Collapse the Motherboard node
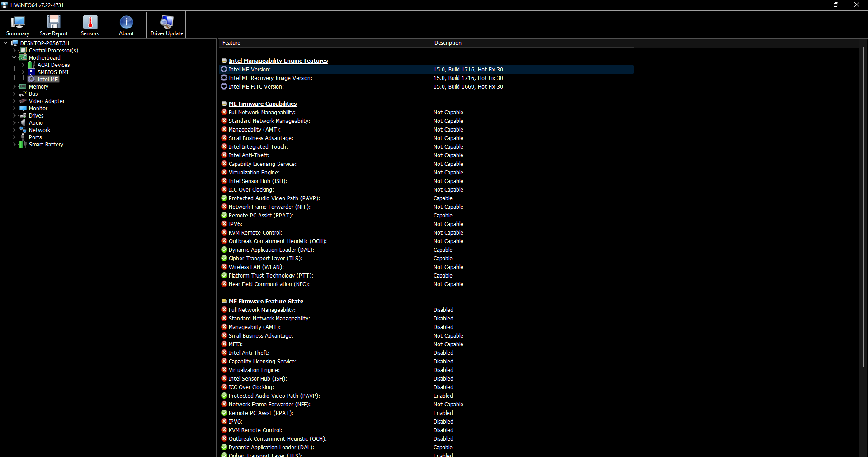The height and width of the screenshot is (457, 868). [14, 57]
